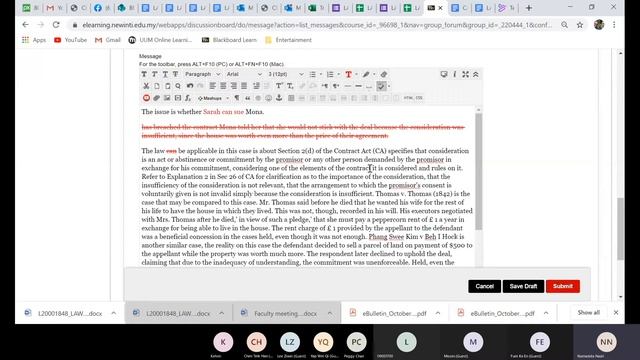
Task: Open editor help info icon
Action: 454,74
